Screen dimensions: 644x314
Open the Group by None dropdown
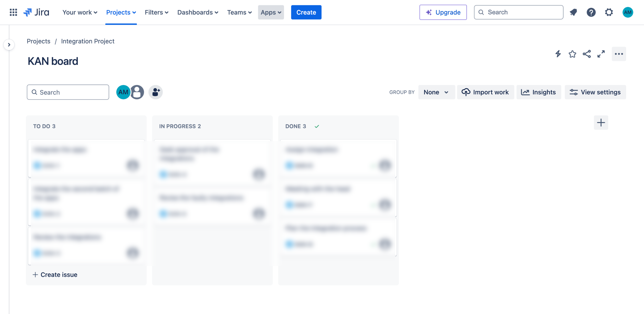436,92
